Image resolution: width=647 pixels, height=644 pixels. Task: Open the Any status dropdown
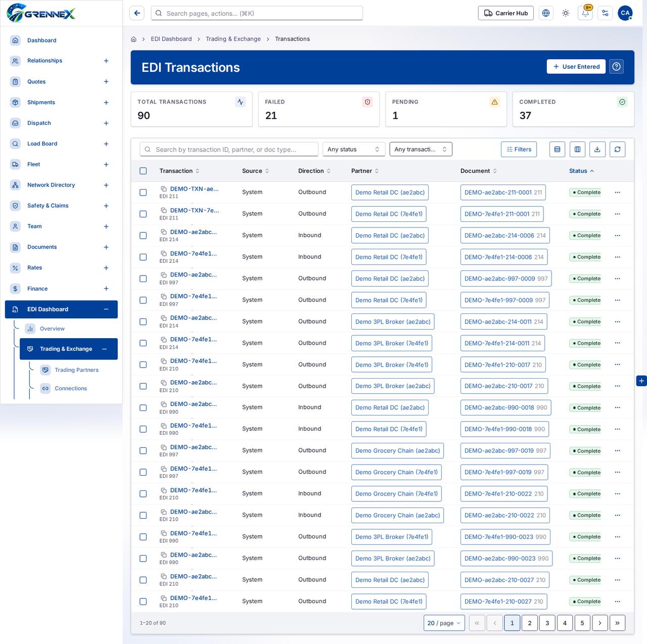[354, 149]
